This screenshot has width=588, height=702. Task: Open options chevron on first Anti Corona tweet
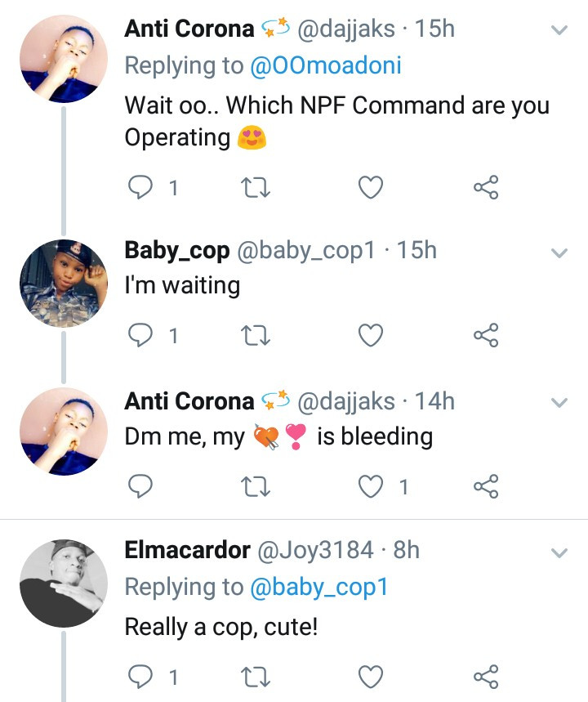559,31
